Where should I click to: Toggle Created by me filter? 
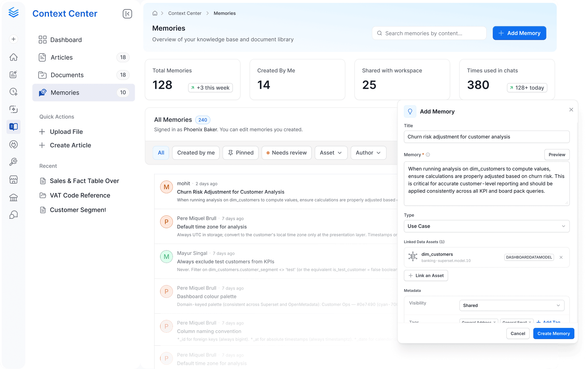point(196,153)
